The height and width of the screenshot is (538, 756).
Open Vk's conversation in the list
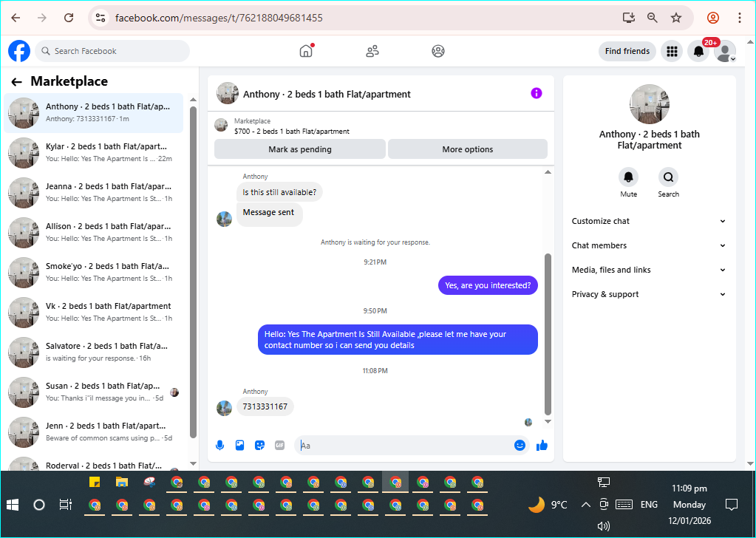[x=94, y=313]
